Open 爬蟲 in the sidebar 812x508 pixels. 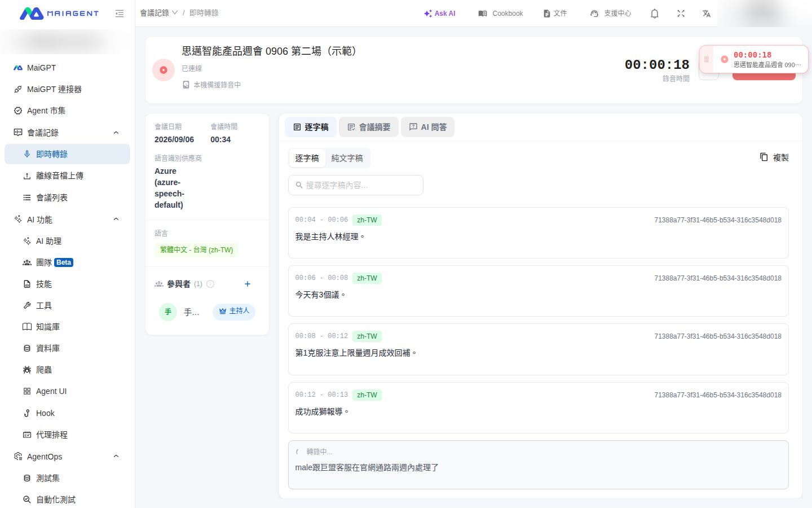(68, 370)
